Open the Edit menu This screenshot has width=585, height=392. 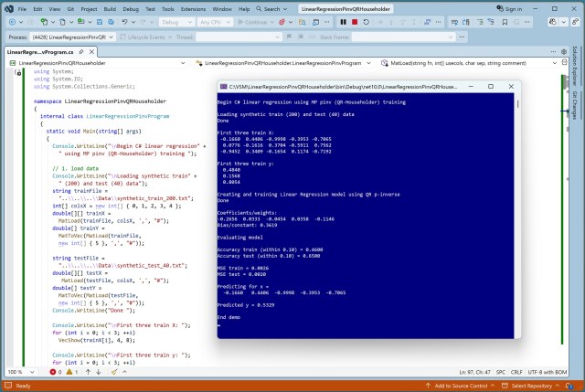tap(37, 9)
